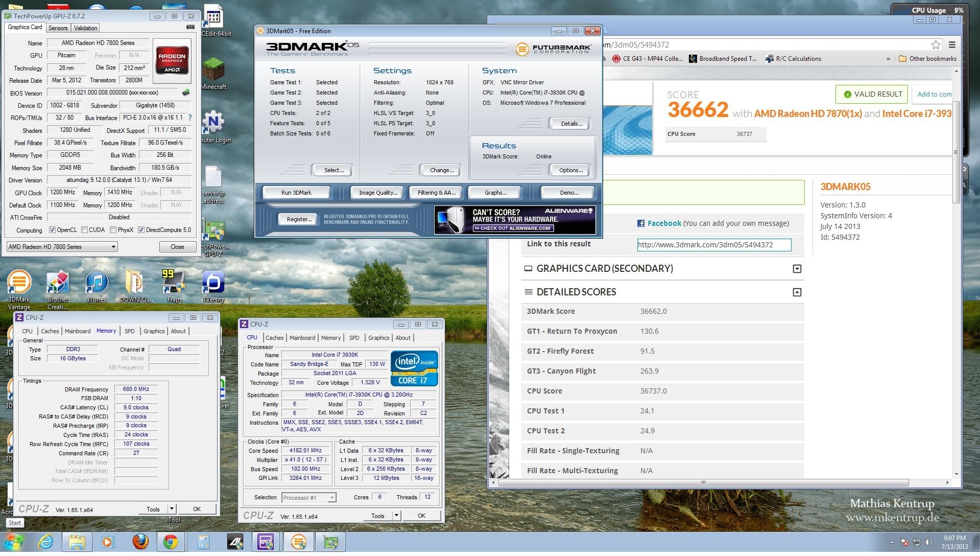
Task: Open the Tools dropdown arrow in CPU-Z CPU window
Action: [x=396, y=516]
